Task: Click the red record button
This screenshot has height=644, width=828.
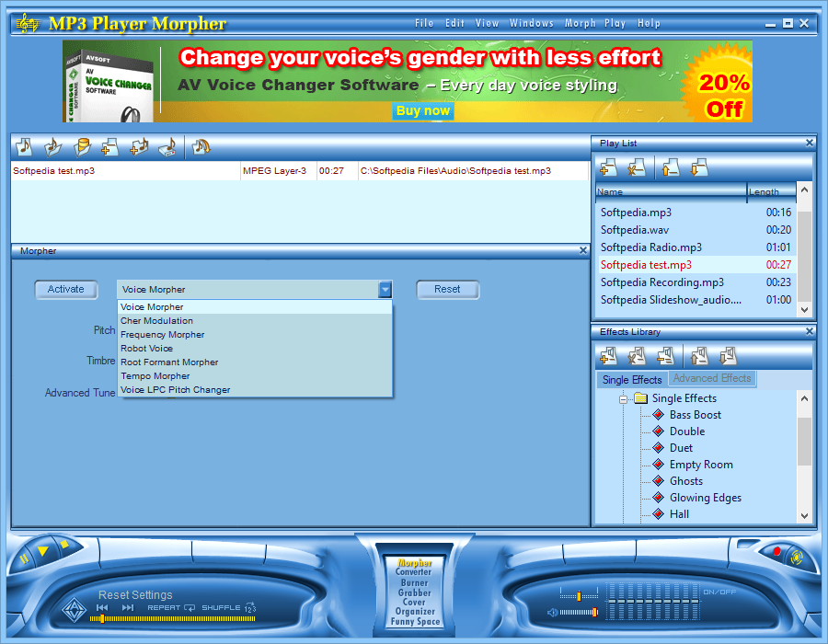Action: (x=776, y=552)
